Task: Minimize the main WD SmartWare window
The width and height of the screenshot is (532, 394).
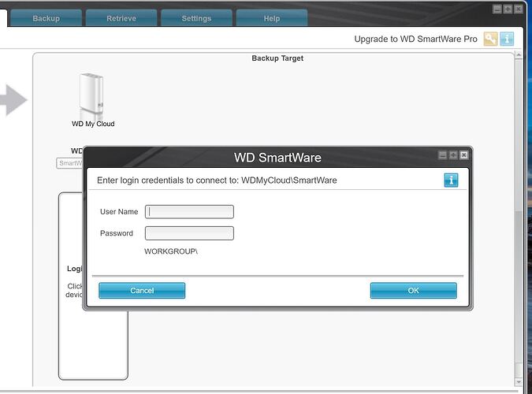Action: tap(497, 9)
